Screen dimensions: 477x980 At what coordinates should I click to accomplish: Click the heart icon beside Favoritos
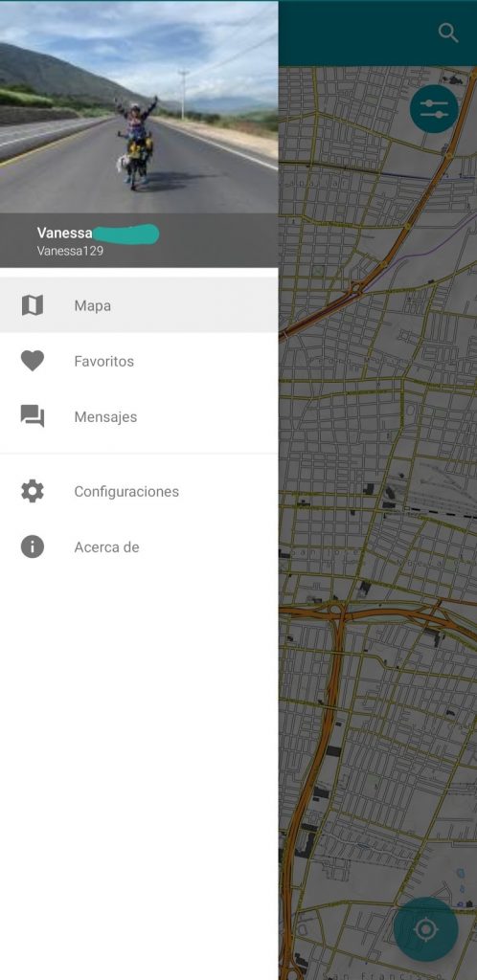tap(33, 361)
